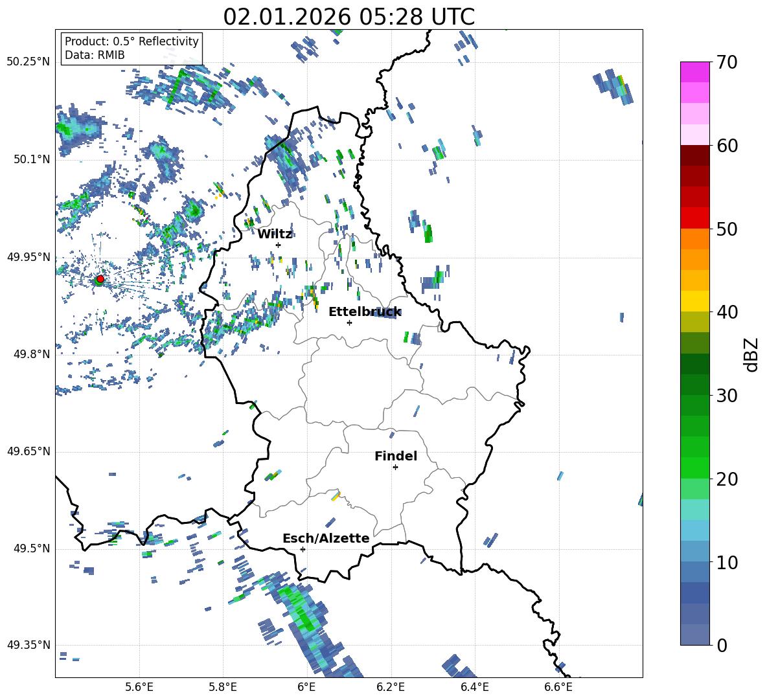
Task: Pick the bright green 20-22 dBZ colorbar band
Action: (x=695, y=468)
